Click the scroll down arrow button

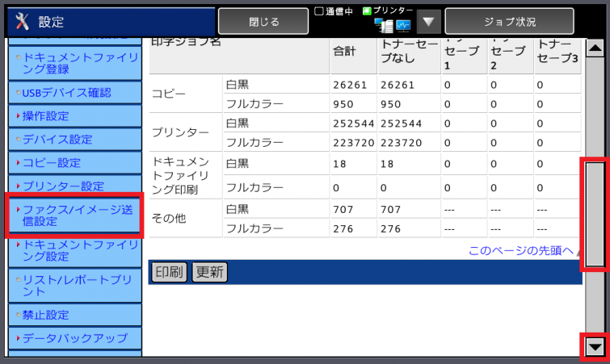coord(595,347)
